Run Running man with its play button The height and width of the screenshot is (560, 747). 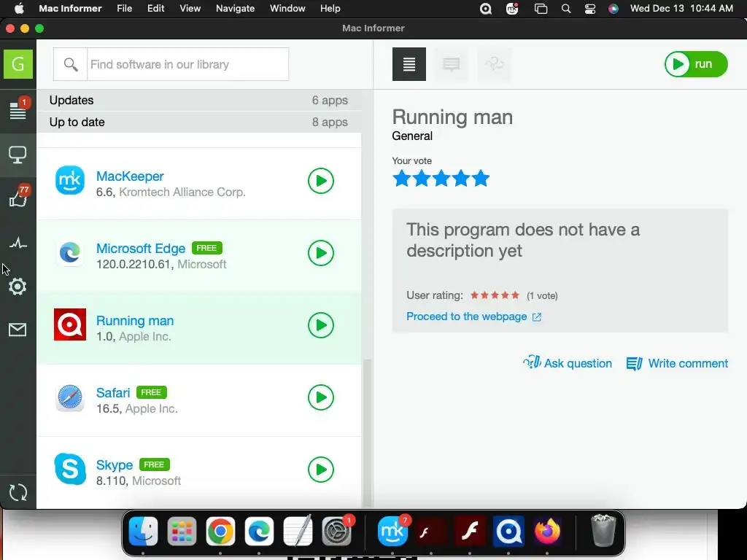(x=321, y=325)
